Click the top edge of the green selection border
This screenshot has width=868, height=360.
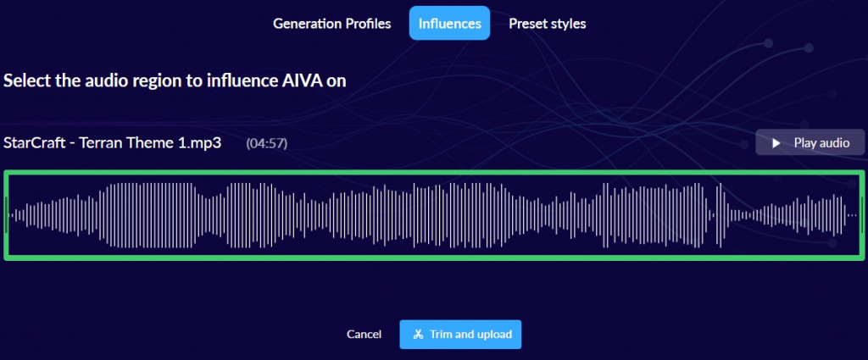pos(434,172)
